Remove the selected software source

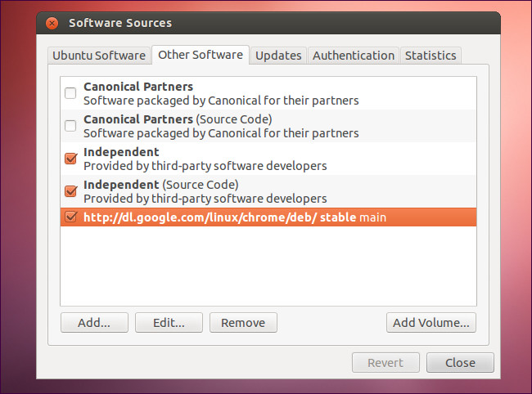pos(243,322)
